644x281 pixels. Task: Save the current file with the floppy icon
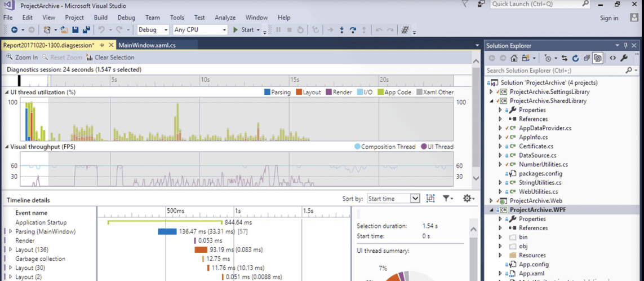point(75,29)
